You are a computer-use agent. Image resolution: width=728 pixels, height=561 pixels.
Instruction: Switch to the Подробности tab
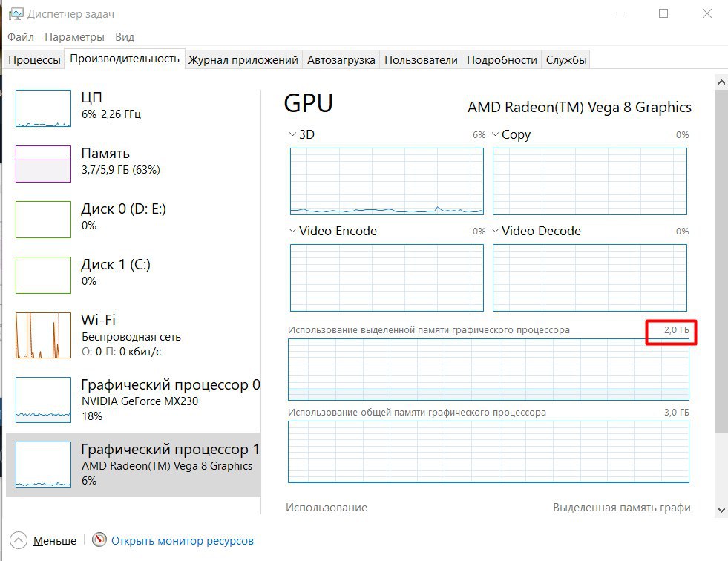pyautogui.click(x=502, y=60)
